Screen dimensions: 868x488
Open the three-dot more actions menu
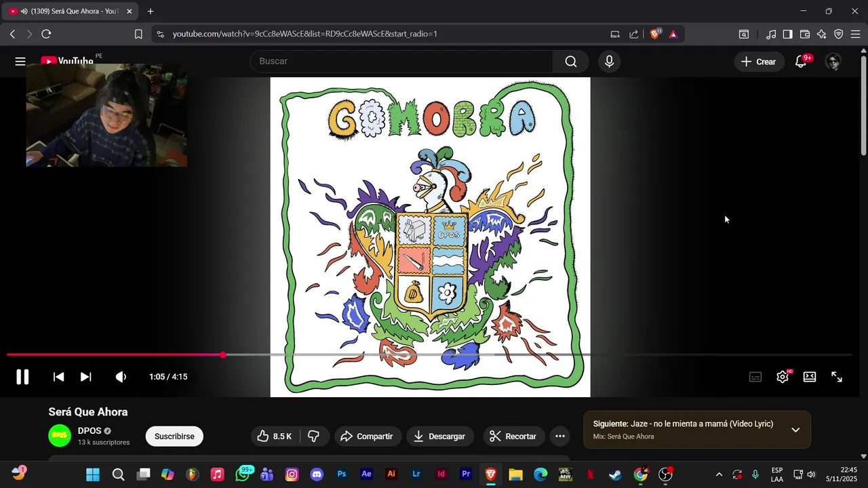(560, 436)
